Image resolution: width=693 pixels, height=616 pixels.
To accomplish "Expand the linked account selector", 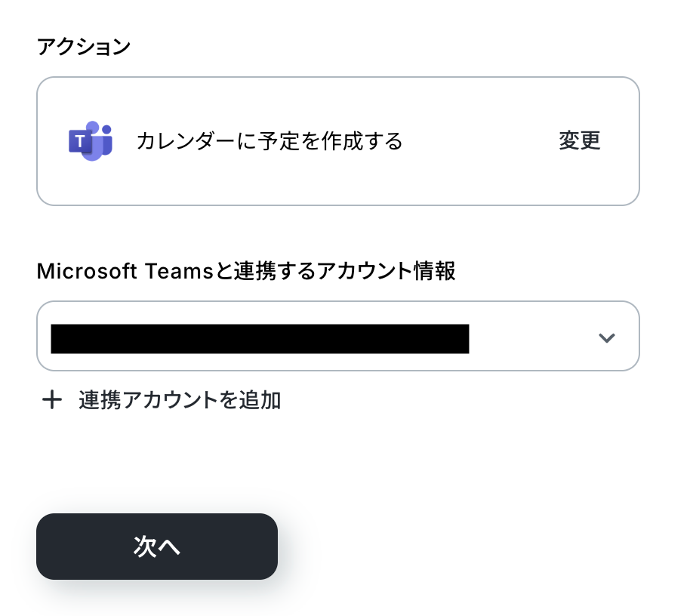I will [x=606, y=337].
